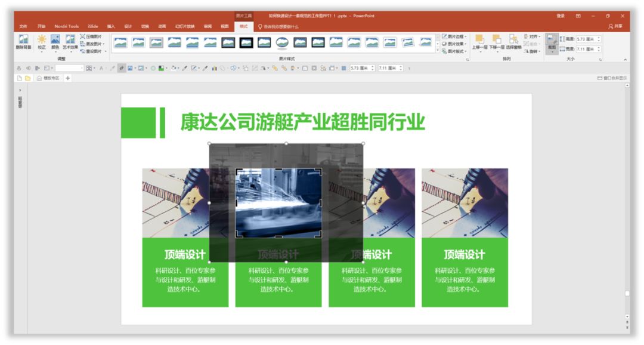This screenshot has height=345, width=644.
Task: Toggle the highlighted format painter icon in quick toolbar
Action: coord(121,68)
